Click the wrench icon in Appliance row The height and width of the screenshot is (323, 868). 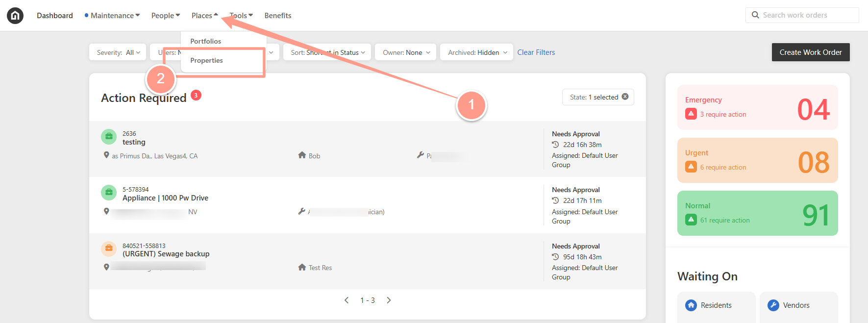coord(302,211)
